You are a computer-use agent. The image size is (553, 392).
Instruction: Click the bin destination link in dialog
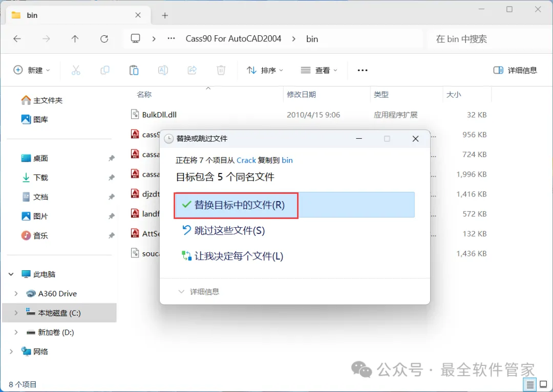(287, 160)
